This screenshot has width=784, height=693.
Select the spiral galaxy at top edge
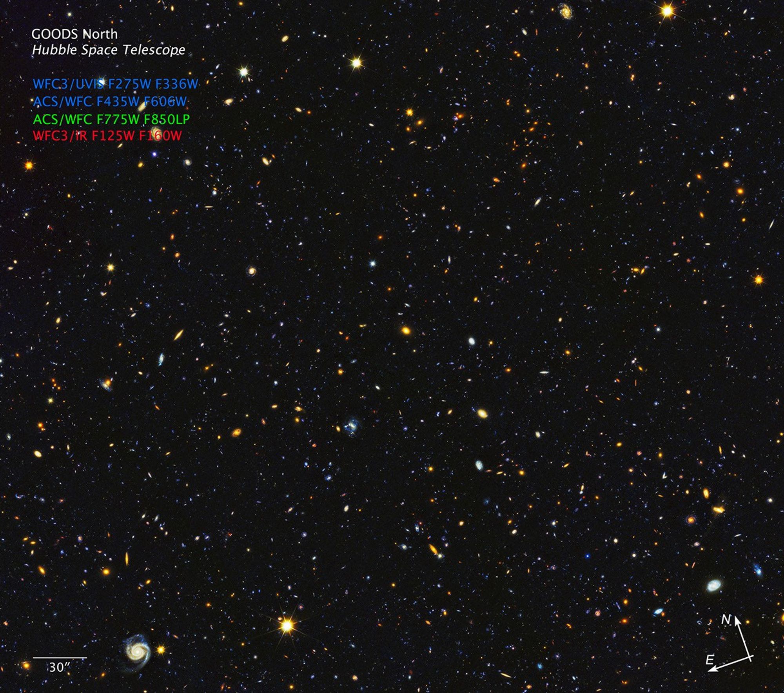[566, 12]
